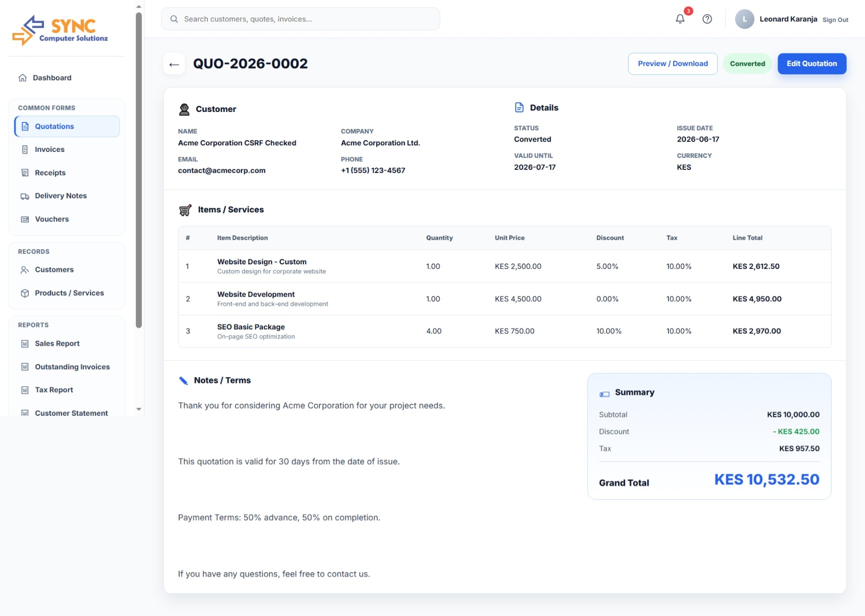Click the Quotations document icon
865x616 pixels.
coord(25,126)
